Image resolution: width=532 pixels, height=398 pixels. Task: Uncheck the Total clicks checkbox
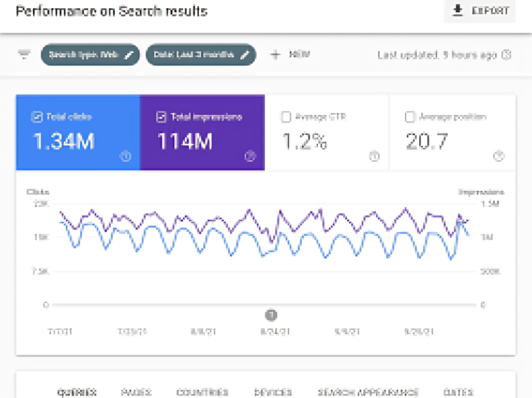[37, 117]
